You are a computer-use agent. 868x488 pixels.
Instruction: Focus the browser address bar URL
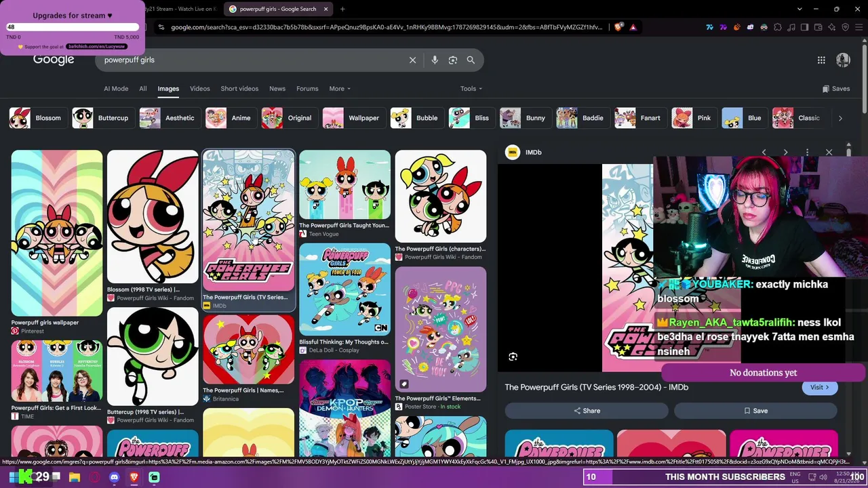[x=387, y=27]
